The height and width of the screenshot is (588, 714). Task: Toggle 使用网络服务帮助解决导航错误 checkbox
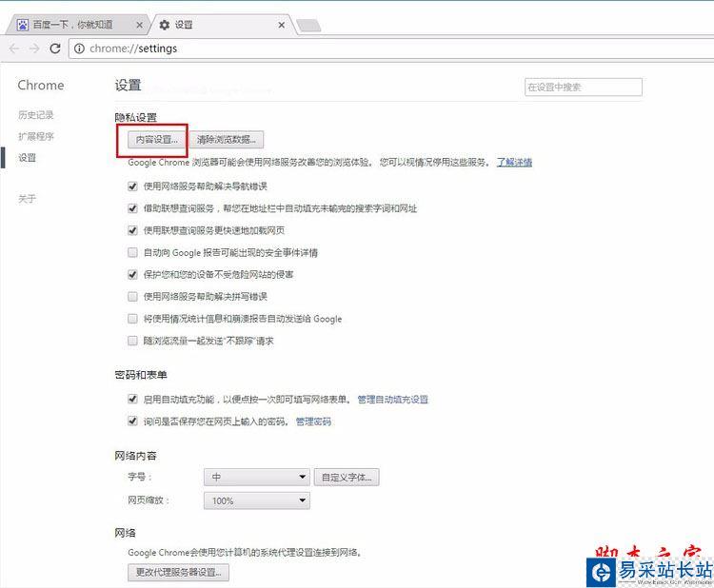pyautogui.click(x=132, y=186)
